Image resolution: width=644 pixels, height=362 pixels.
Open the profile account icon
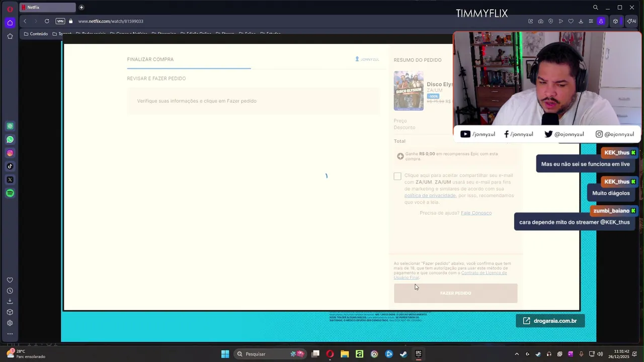(601, 21)
